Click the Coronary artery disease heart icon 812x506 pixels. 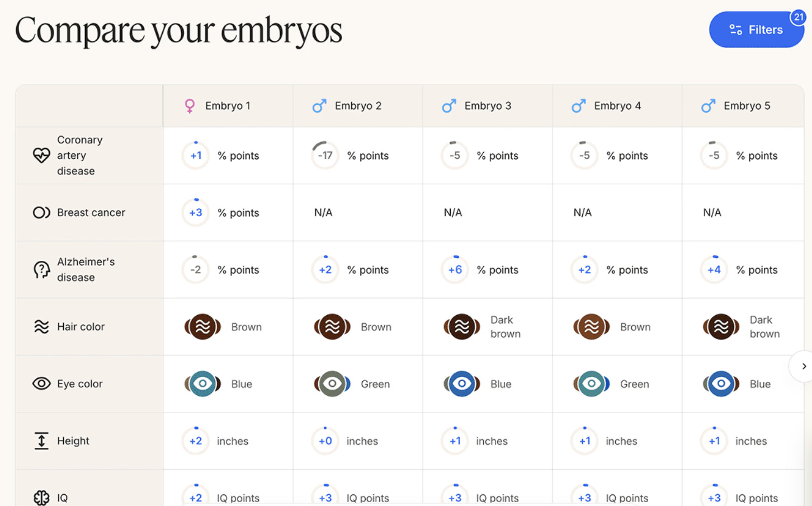(x=41, y=155)
